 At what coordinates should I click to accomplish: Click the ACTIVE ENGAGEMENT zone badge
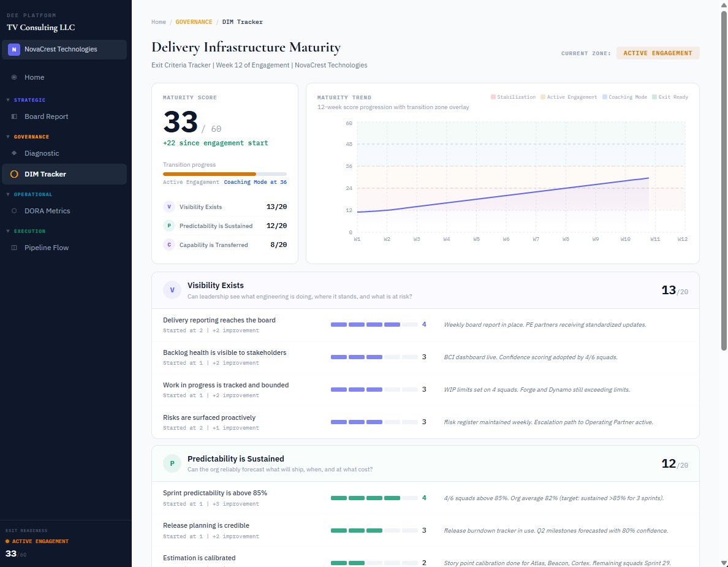[658, 53]
